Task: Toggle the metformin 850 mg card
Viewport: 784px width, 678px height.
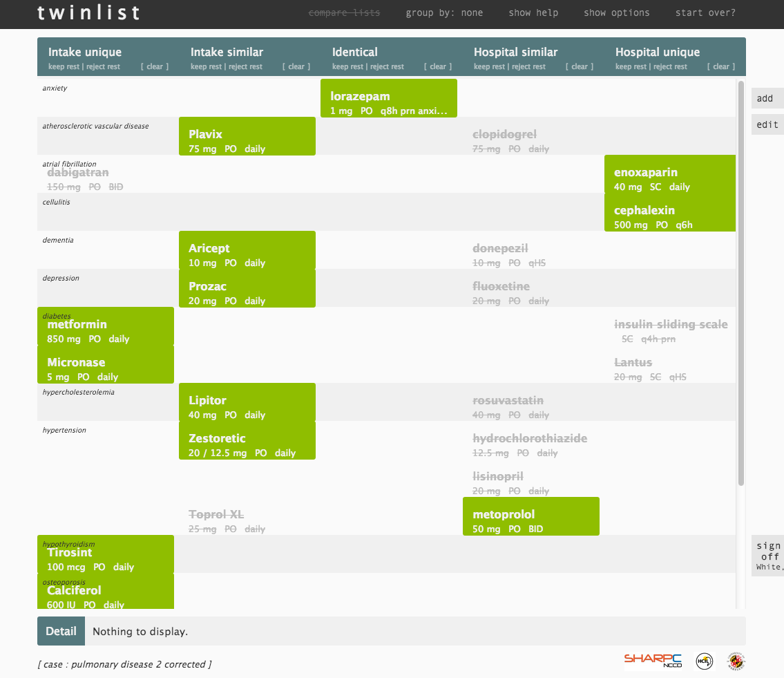Action: 106,326
